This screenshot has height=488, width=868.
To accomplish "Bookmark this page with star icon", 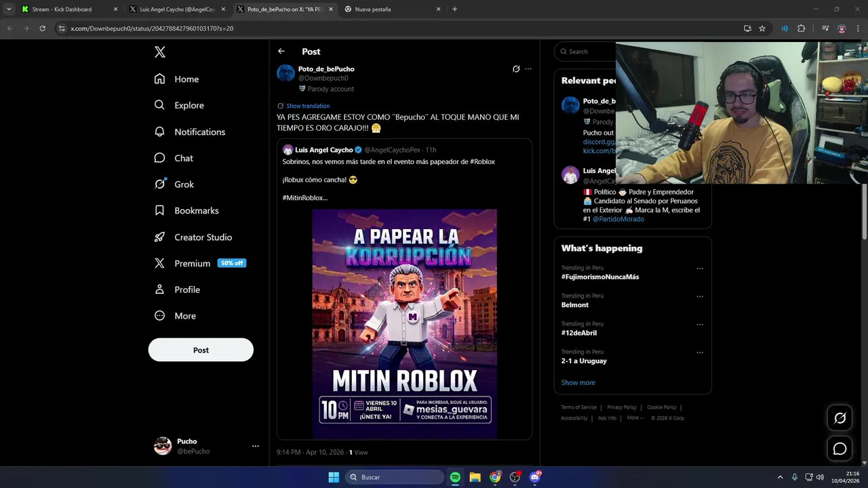I will (x=762, y=28).
